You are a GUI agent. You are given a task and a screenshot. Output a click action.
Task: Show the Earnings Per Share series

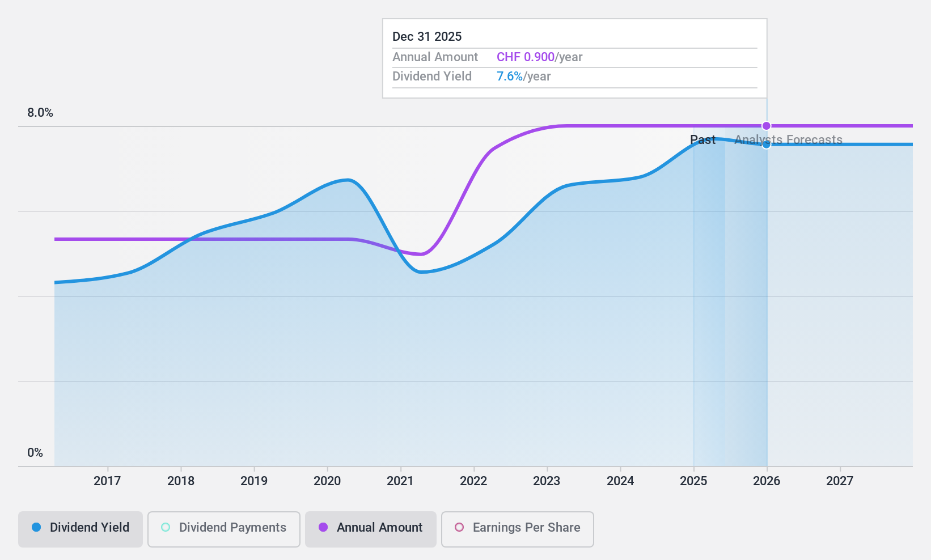518,529
